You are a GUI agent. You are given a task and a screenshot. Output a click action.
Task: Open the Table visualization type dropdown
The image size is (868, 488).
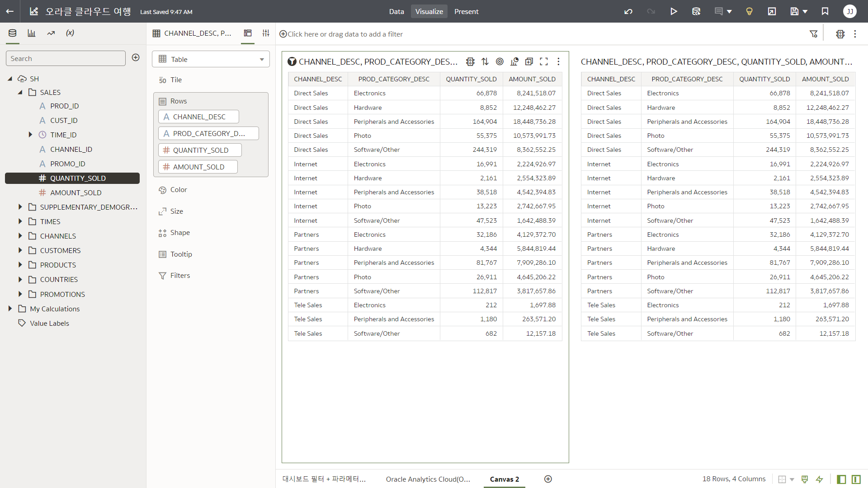pos(211,59)
